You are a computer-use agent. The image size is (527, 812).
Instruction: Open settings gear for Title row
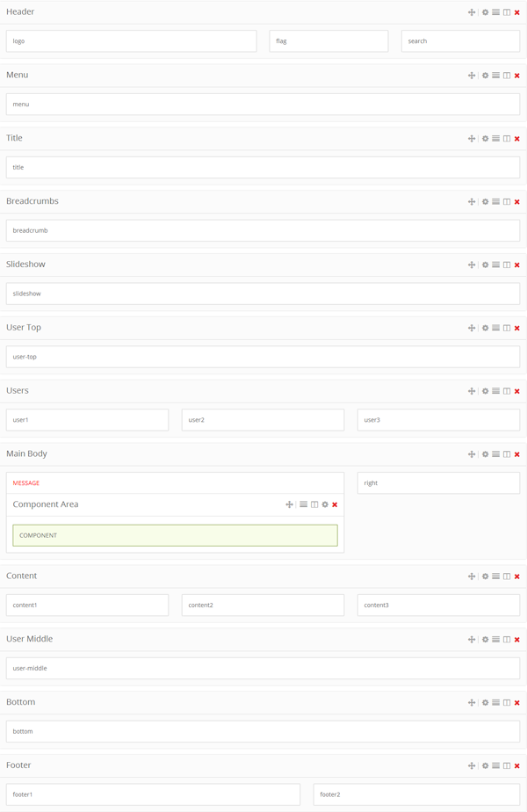click(x=485, y=138)
